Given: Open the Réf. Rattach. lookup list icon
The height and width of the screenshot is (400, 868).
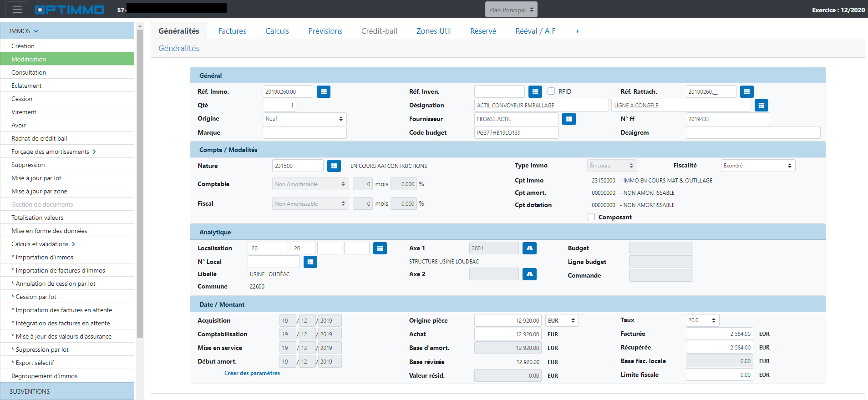Looking at the screenshot, I should [x=747, y=91].
